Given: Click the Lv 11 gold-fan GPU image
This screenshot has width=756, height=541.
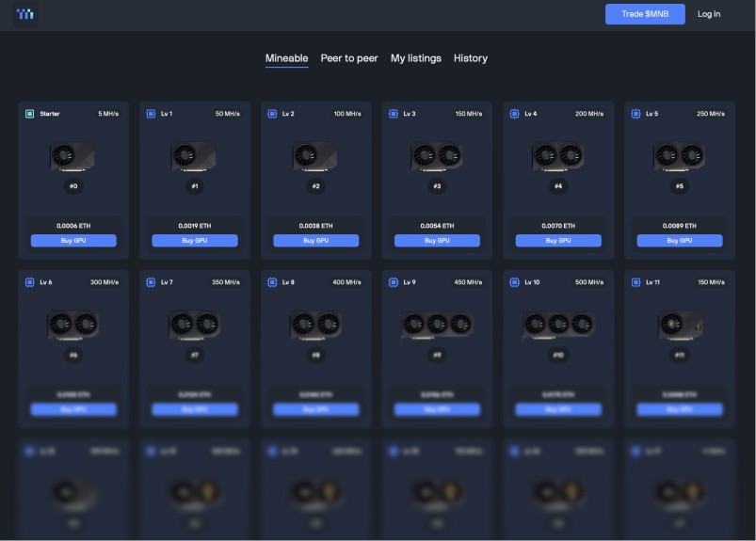Looking at the screenshot, I should coord(680,325).
